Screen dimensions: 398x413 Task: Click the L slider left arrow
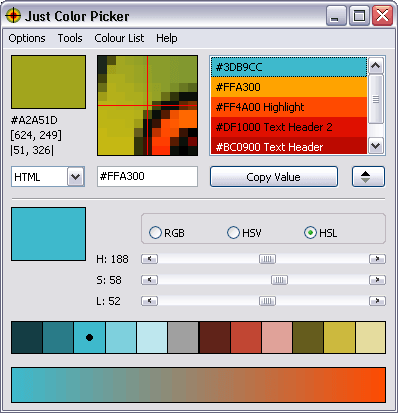pos(149,301)
